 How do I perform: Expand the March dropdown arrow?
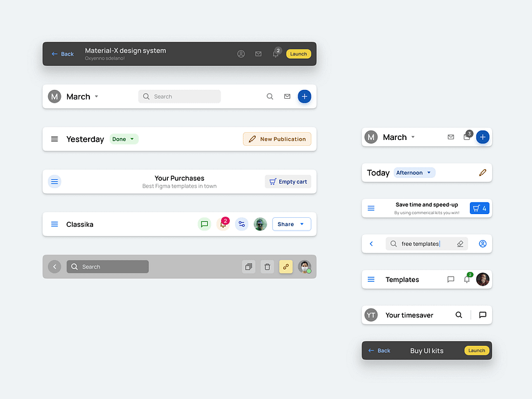tap(96, 96)
